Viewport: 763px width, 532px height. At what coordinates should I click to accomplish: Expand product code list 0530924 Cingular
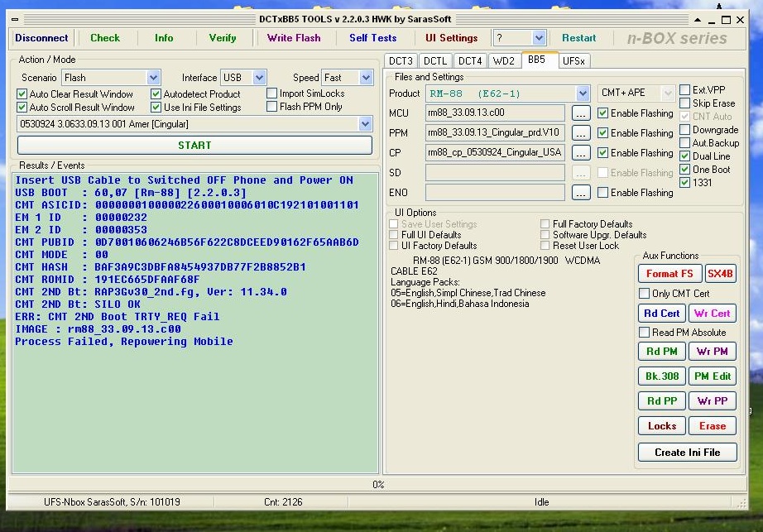[x=366, y=124]
